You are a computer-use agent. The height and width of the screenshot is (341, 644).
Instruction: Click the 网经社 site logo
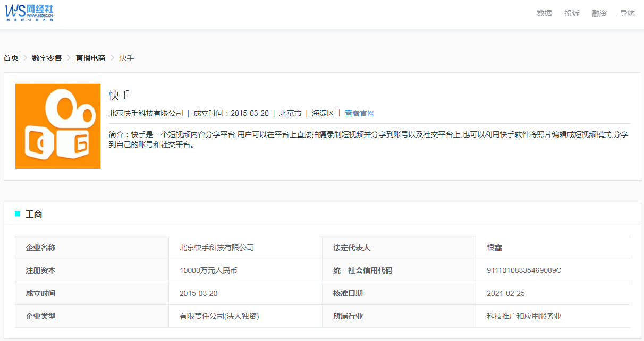point(30,12)
